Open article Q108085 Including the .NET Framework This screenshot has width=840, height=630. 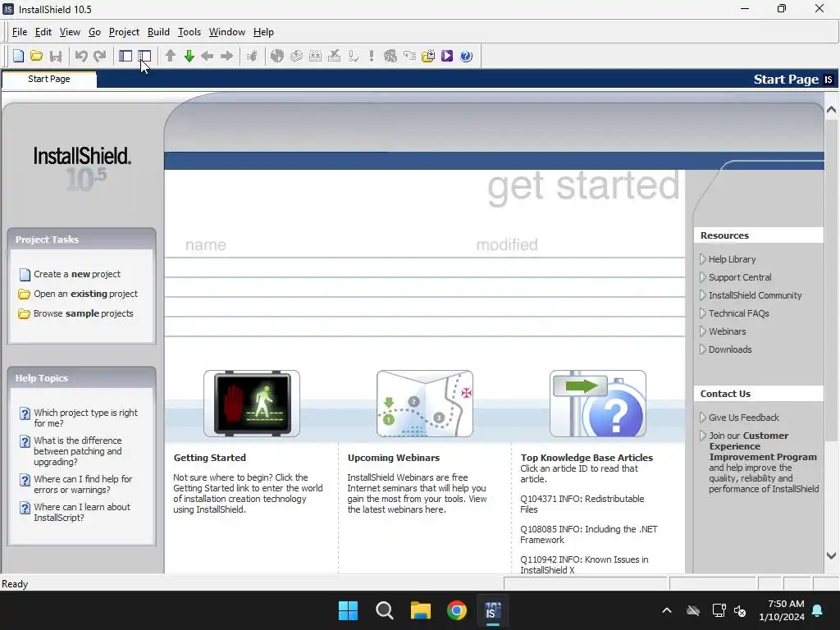[588, 535]
